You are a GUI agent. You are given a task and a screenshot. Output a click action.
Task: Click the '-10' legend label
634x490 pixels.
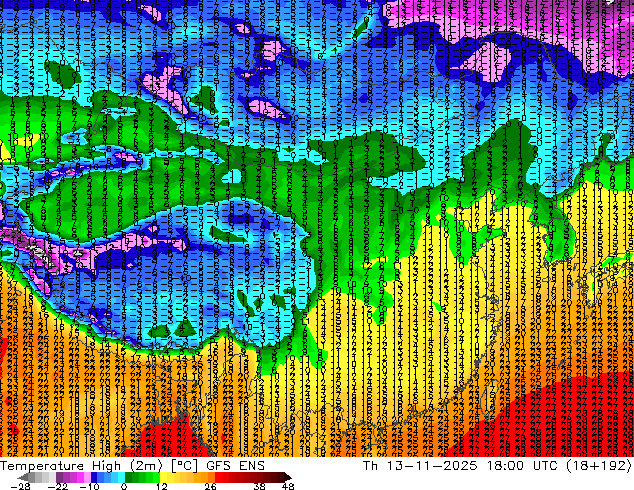point(89,486)
